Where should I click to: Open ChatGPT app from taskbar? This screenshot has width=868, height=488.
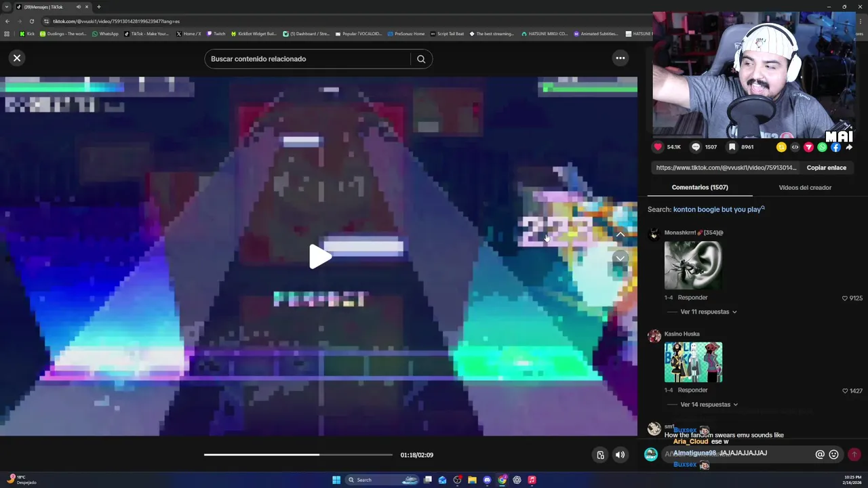pos(517,480)
